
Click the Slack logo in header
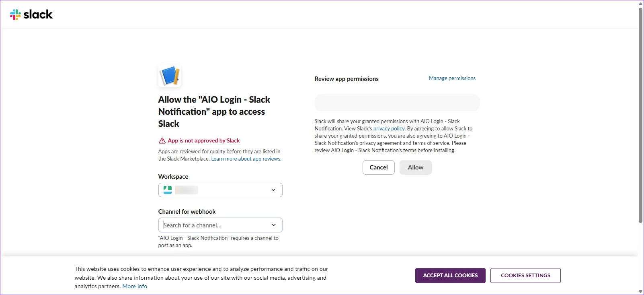pos(31,14)
